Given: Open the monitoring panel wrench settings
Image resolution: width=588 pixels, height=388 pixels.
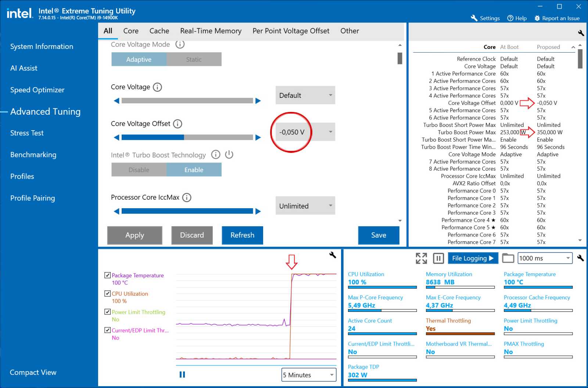Looking at the screenshot, I should point(581,258).
